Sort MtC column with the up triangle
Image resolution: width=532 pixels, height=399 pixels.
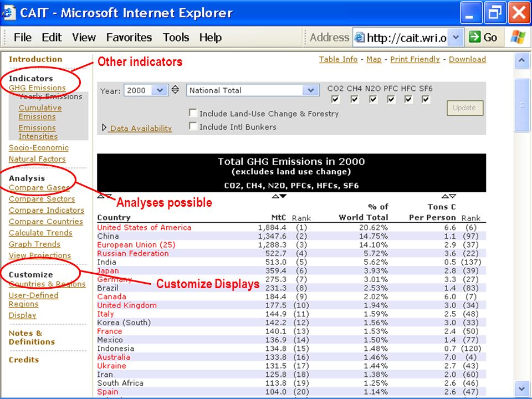(x=276, y=196)
